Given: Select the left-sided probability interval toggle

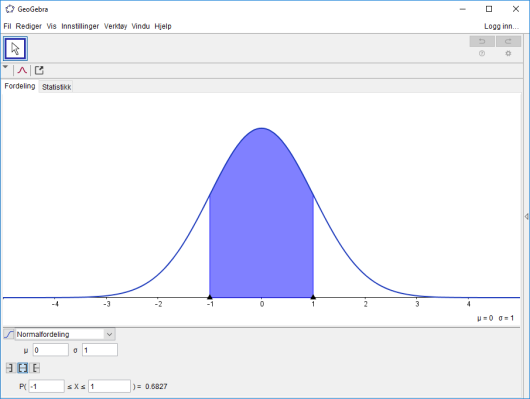Looking at the screenshot, I should (x=10, y=368).
